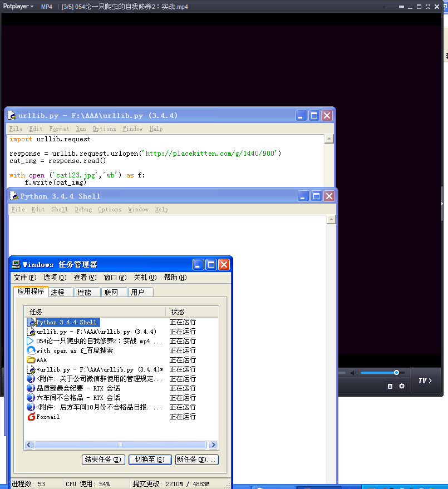Click the 结束任务 button
This screenshot has width=448, height=489.
[103, 460]
